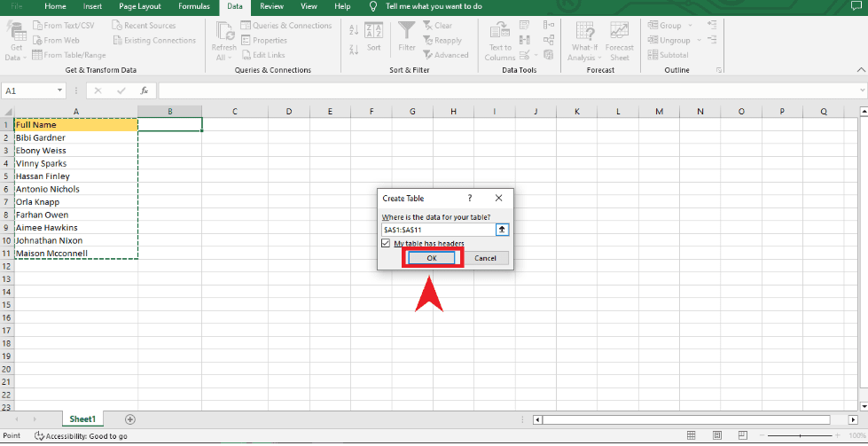
Task: Click the Refresh All icon
Action: pos(223,35)
